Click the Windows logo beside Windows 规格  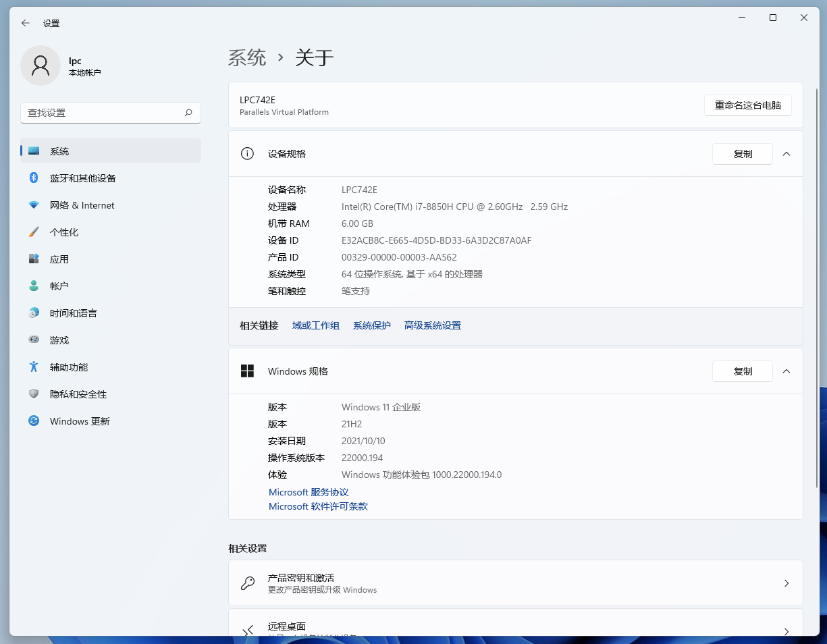247,371
